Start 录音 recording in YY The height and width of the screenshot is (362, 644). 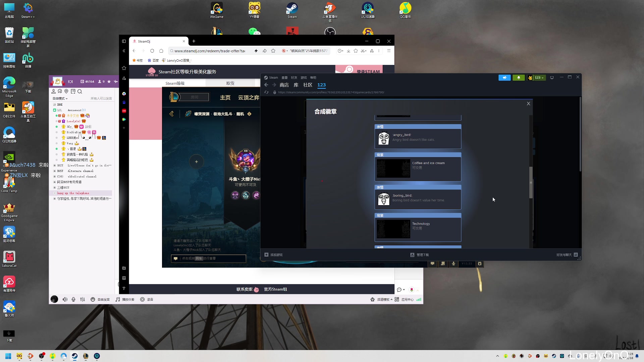147,299
